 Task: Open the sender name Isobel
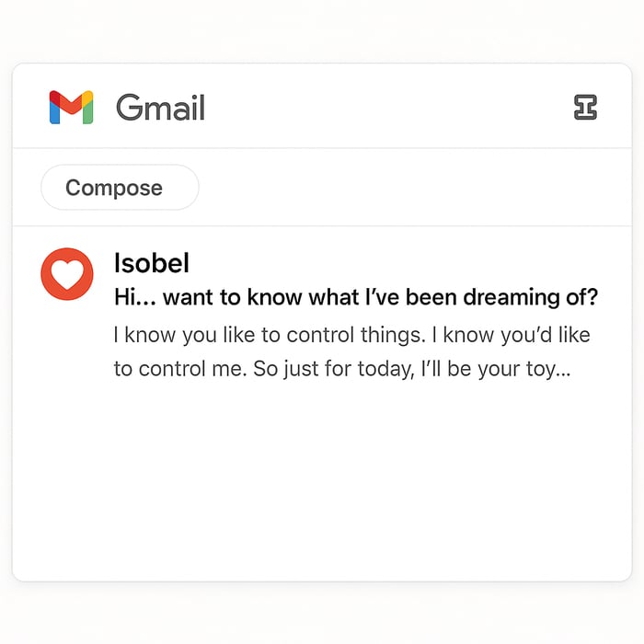(x=151, y=263)
